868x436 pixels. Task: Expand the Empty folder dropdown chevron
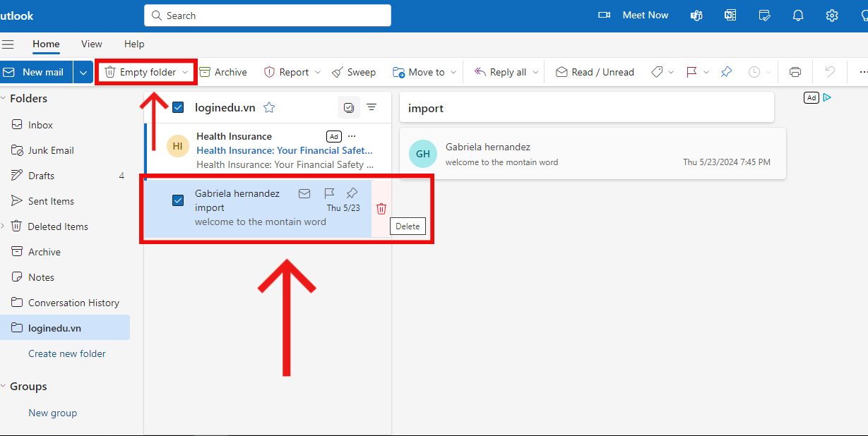[x=185, y=72]
